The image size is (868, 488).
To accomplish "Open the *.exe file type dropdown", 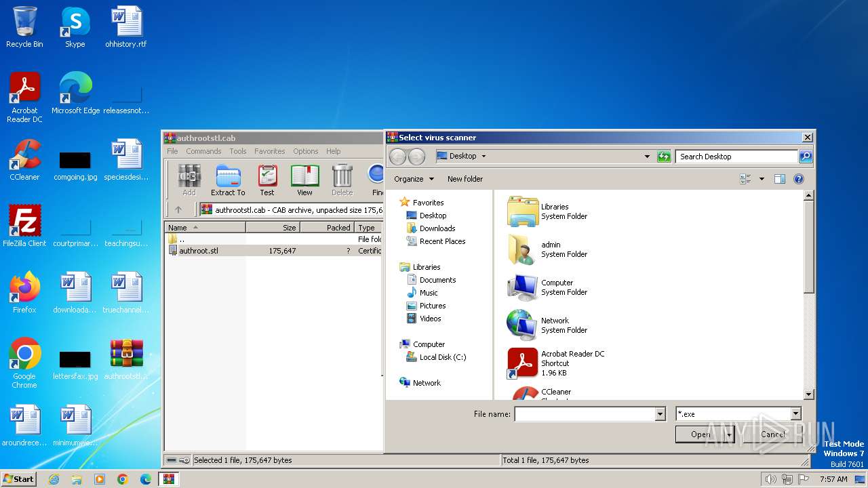I will (x=795, y=414).
